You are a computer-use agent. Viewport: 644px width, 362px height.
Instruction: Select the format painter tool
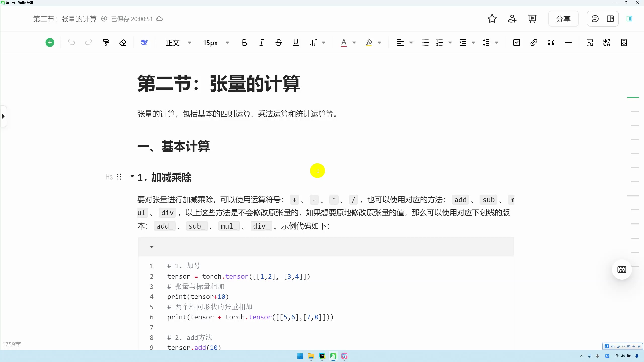point(106,42)
